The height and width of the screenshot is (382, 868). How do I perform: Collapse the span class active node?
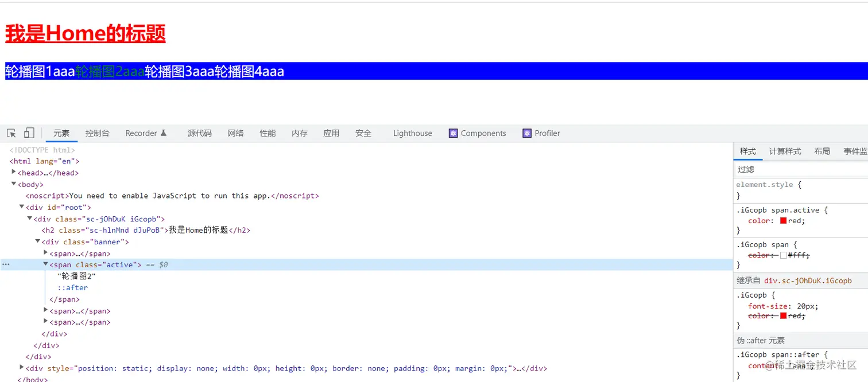[x=46, y=264]
